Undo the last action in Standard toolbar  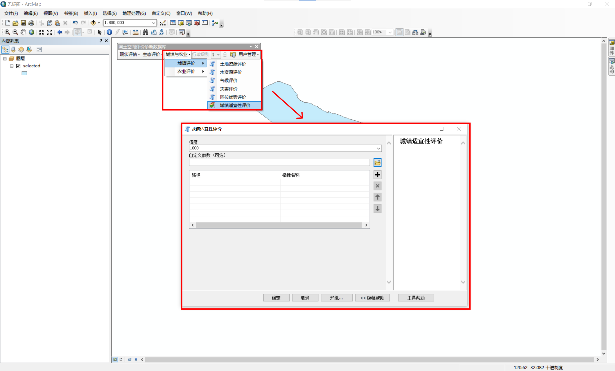pyautogui.click(x=75, y=23)
